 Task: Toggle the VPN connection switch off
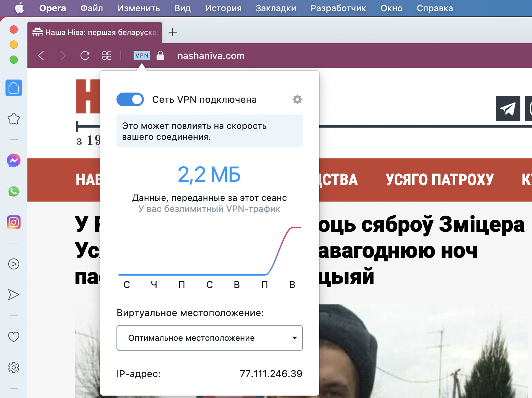[130, 99]
